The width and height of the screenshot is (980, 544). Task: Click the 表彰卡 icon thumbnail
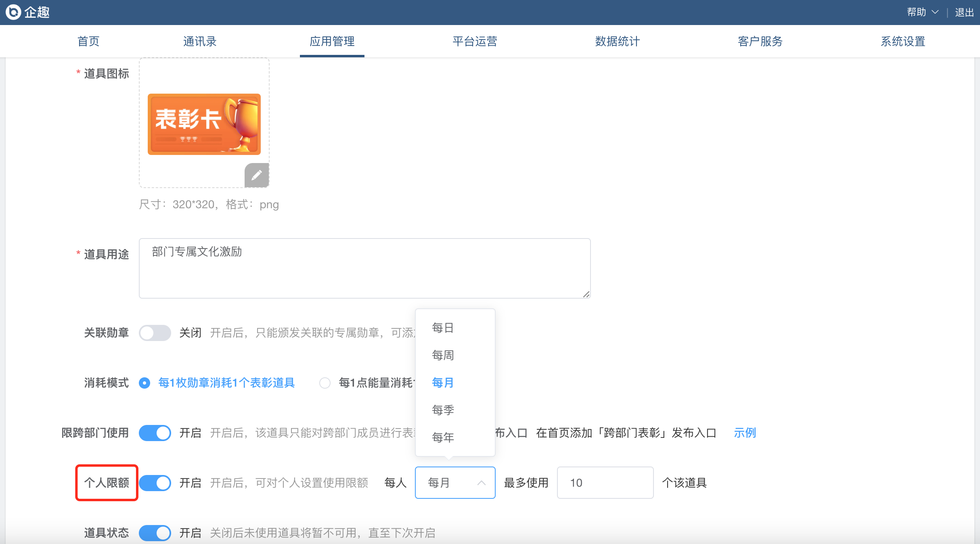204,124
